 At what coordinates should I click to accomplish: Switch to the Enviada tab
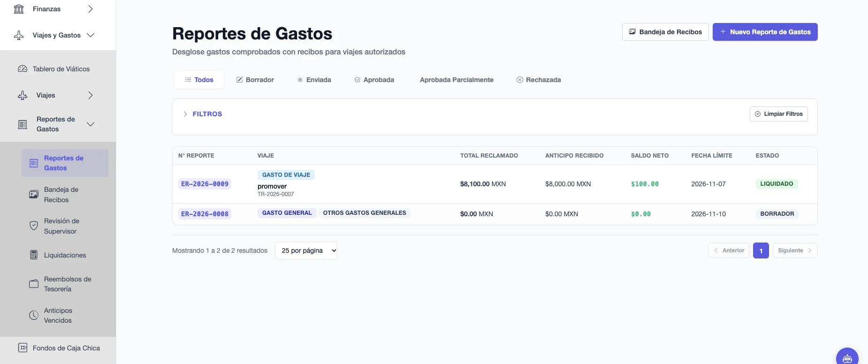[314, 80]
